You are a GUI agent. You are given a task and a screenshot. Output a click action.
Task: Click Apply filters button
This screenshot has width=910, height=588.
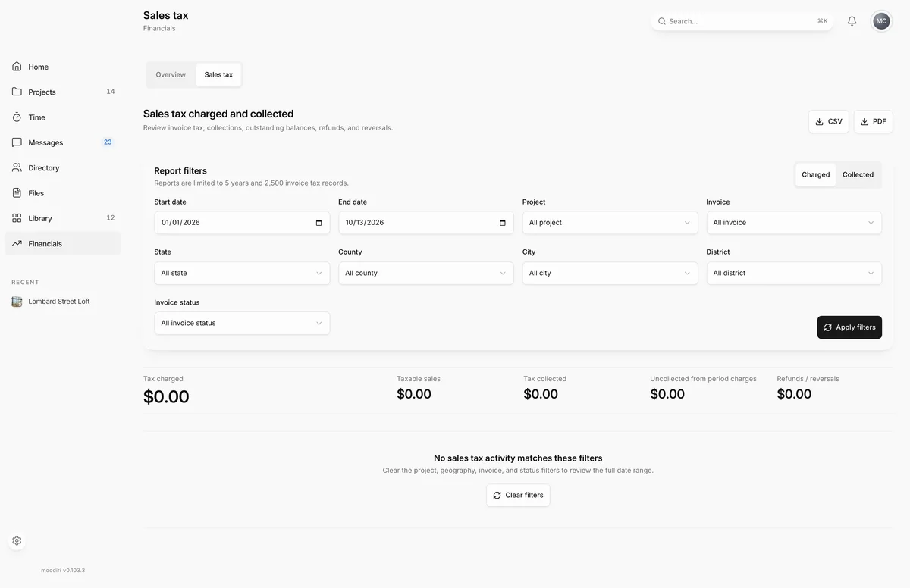[x=849, y=327]
